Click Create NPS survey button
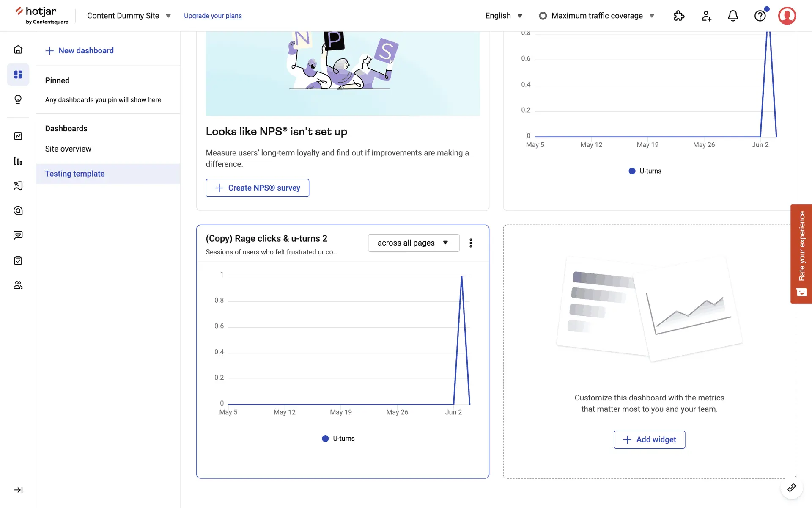This screenshot has width=812, height=508. point(257,188)
